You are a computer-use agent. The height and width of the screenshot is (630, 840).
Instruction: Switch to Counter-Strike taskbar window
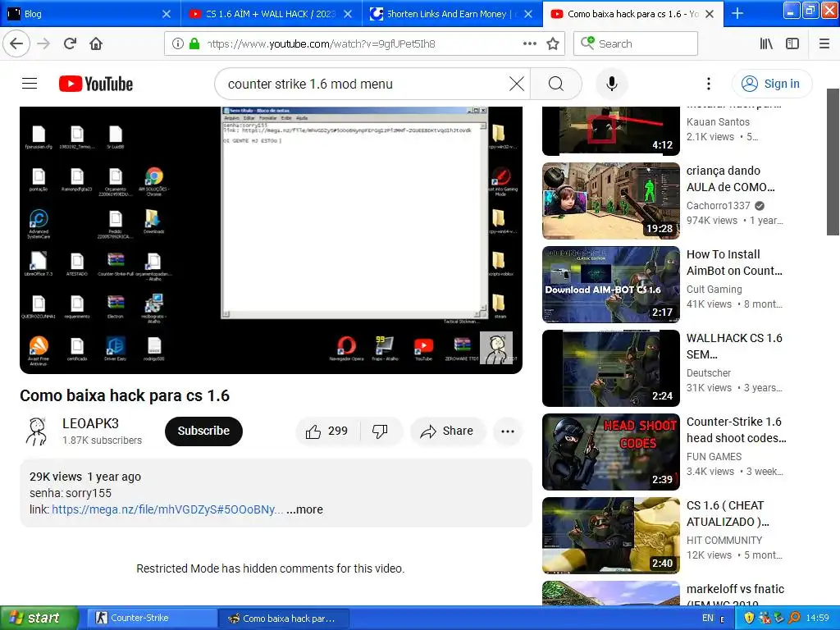152,618
